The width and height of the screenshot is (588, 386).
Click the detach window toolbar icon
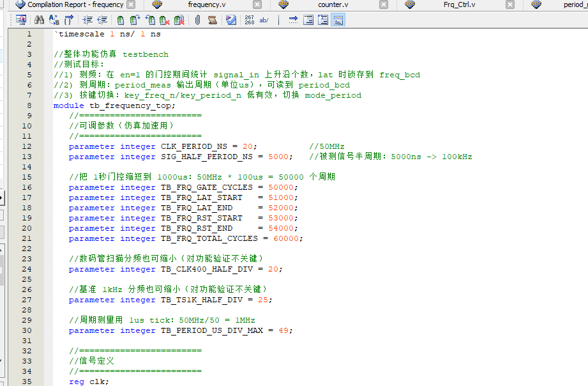pyautogui.click(x=21, y=20)
